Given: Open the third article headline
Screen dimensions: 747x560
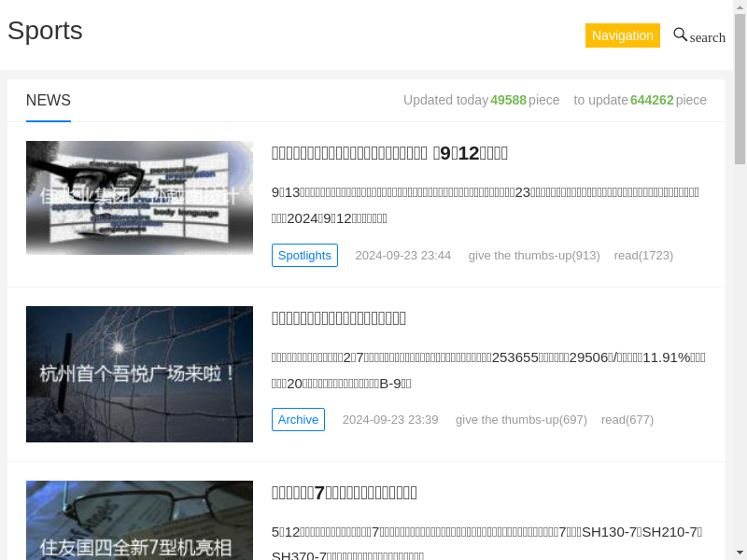Looking at the screenshot, I should (344, 493).
